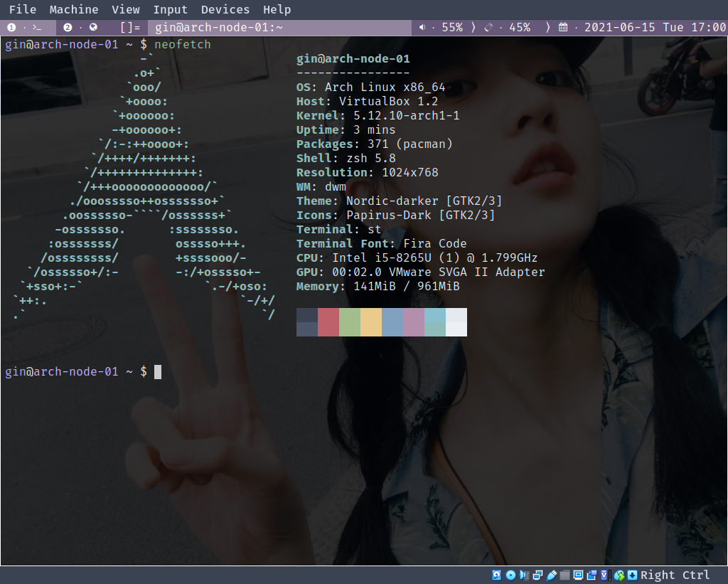Click the speaker icon in the top bar

click(423, 28)
